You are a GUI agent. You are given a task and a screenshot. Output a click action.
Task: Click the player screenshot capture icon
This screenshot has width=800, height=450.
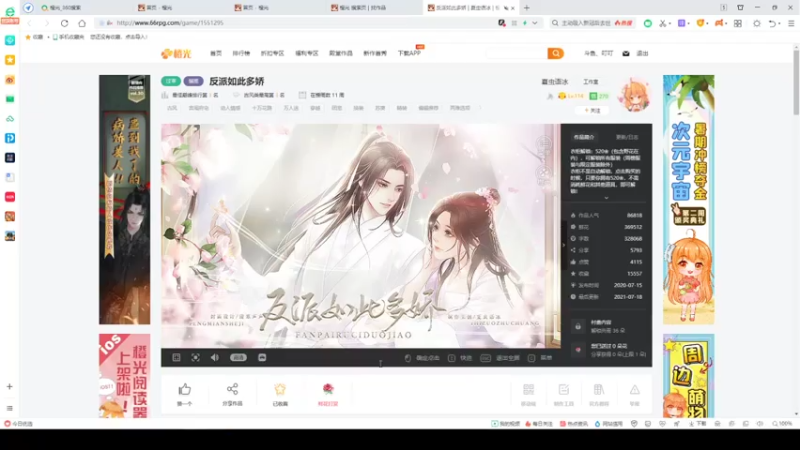[x=195, y=358]
